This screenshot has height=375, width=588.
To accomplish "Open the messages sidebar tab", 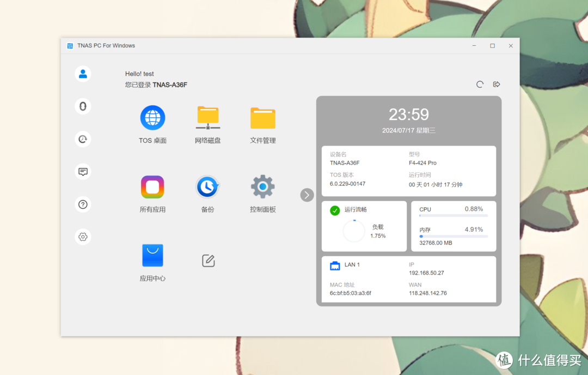I will click(83, 172).
